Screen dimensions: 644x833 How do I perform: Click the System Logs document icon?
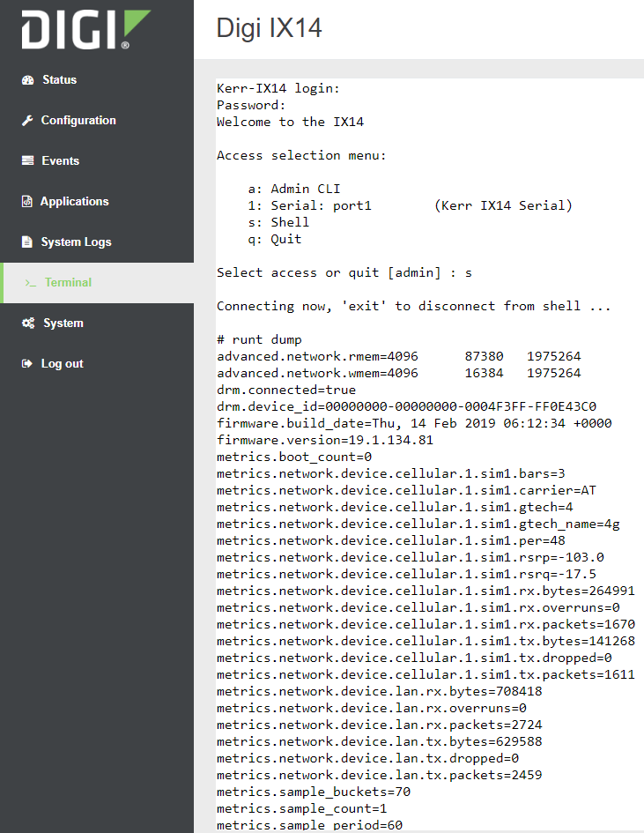[26, 242]
